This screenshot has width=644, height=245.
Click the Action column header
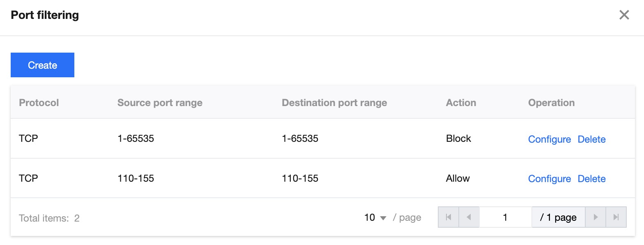[x=461, y=103]
